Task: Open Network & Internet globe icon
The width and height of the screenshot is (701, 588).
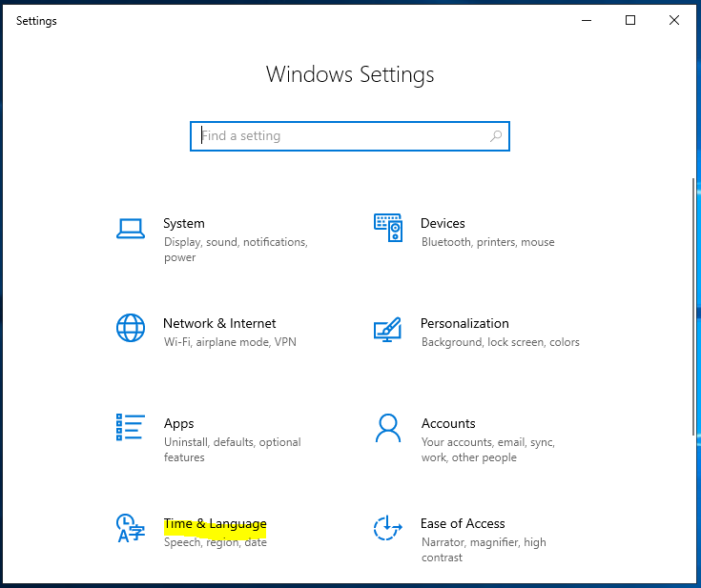Action: click(x=131, y=328)
